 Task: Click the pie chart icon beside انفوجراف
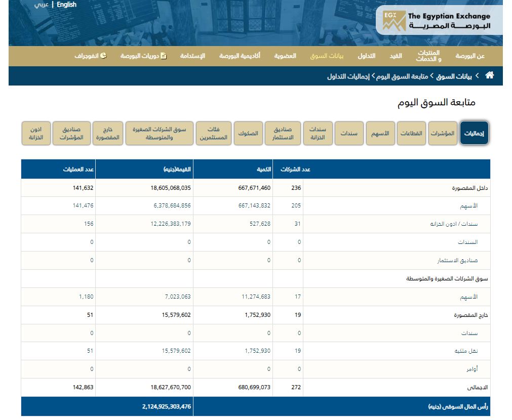(103, 56)
